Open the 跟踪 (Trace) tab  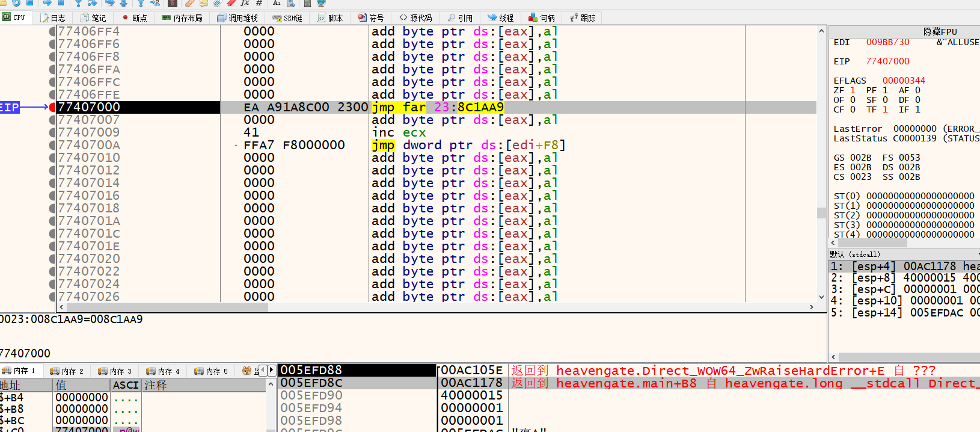[583, 18]
